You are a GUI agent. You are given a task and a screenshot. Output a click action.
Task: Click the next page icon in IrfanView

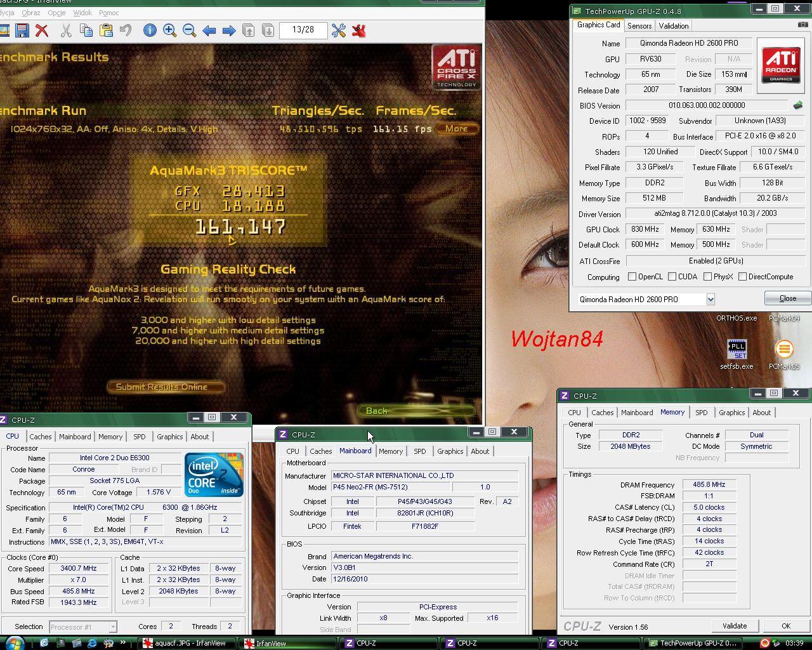click(x=268, y=30)
